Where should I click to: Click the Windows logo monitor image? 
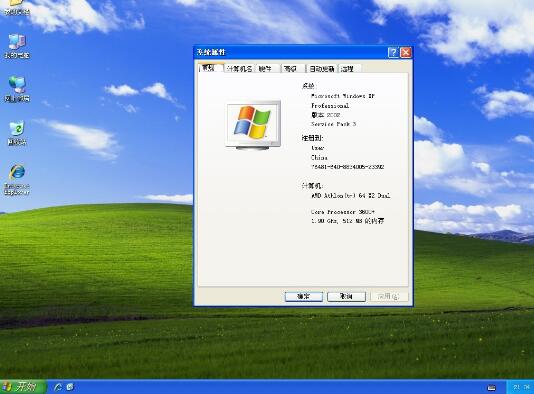[x=253, y=125]
